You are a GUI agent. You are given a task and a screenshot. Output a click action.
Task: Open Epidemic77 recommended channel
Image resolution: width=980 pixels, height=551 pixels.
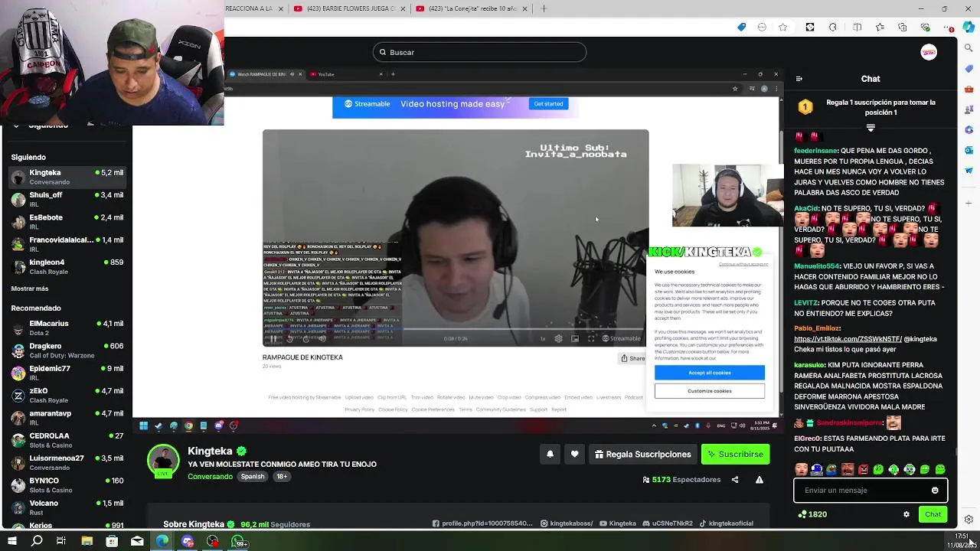[67, 373]
